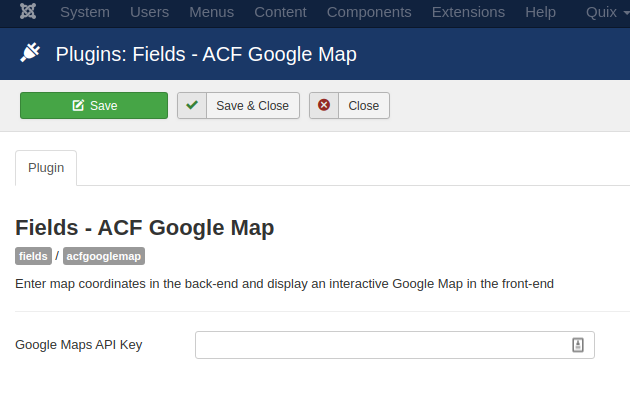Open the System menu
This screenshot has height=394, width=630.
click(x=85, y=12)
